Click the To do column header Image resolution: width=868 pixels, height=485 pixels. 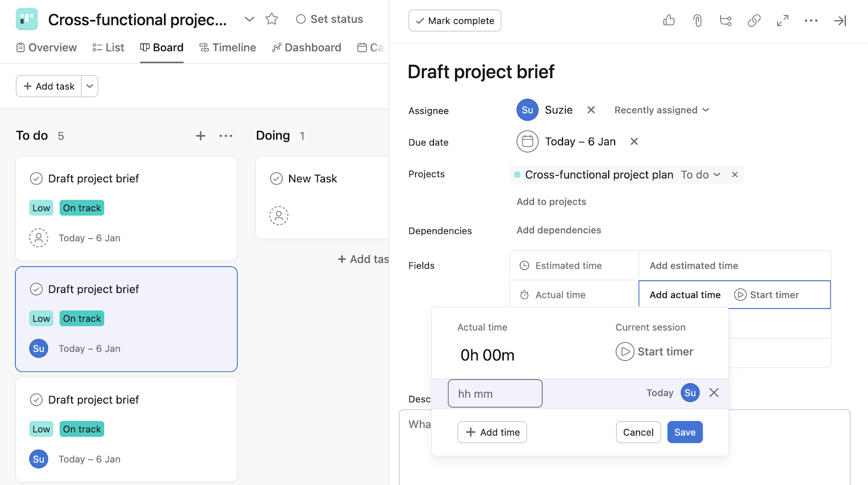pos(32,136)
